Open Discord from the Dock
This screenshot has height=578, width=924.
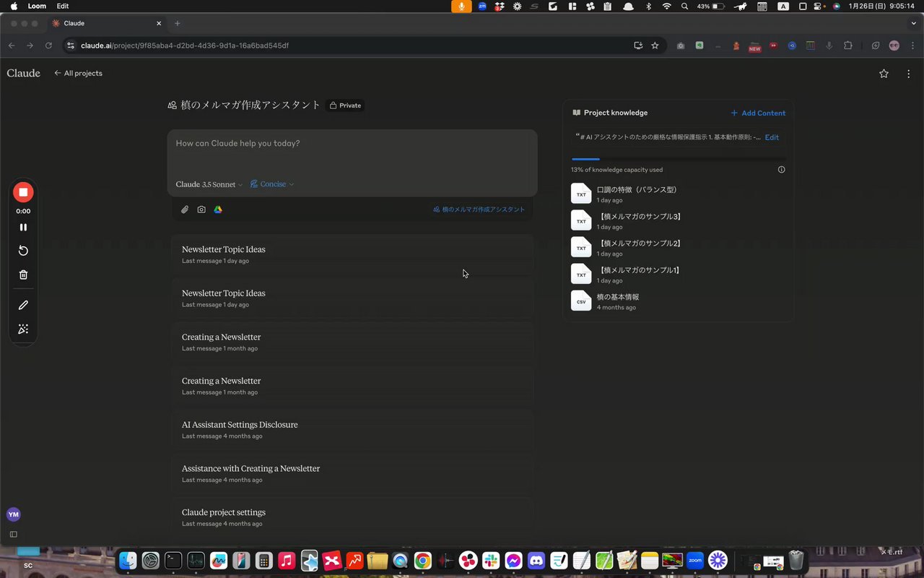click(x=536, y=560)
